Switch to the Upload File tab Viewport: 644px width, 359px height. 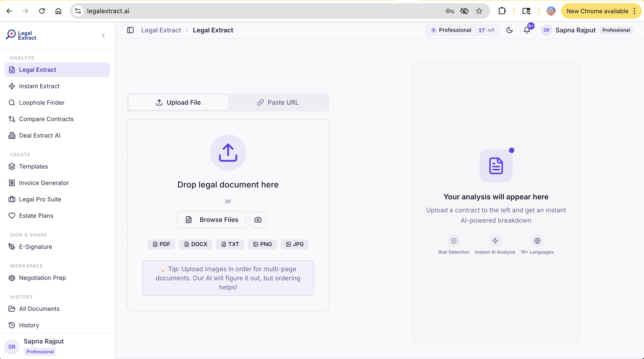point(178,103)
